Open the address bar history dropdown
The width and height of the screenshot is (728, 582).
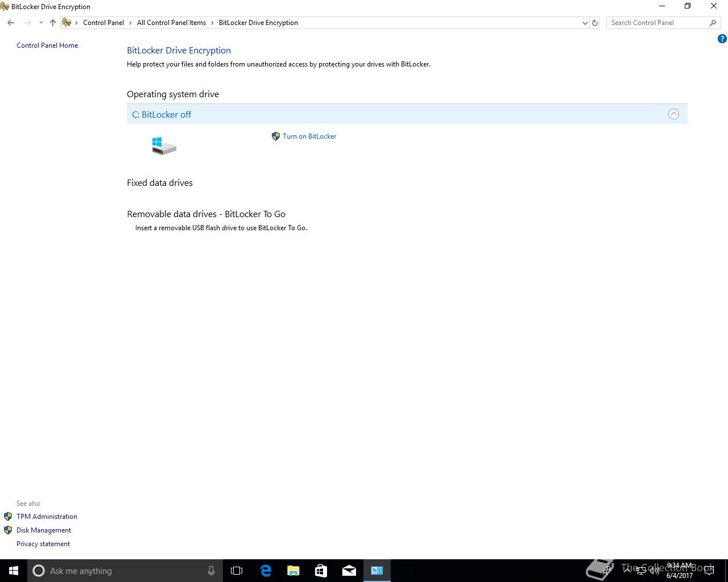coord(585,23)
